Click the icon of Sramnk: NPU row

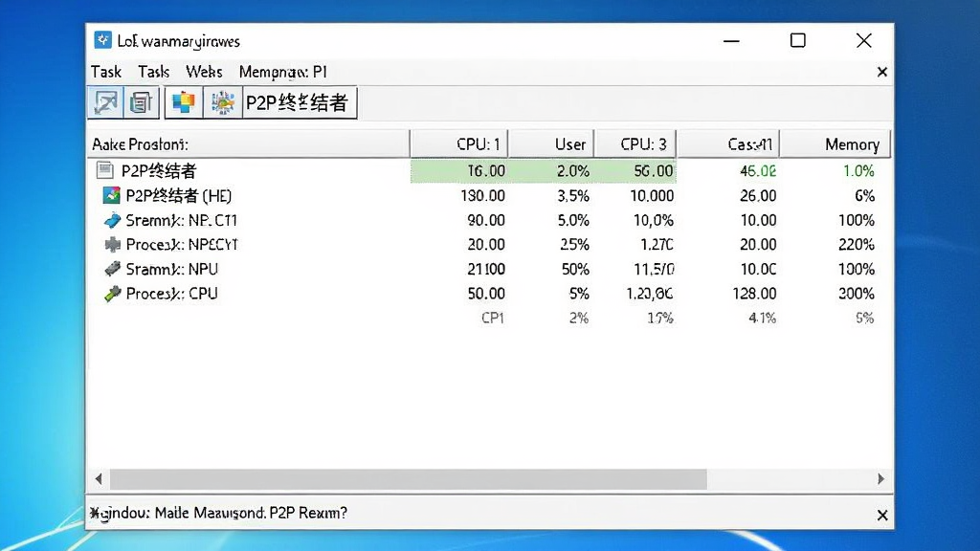(112, 269)
